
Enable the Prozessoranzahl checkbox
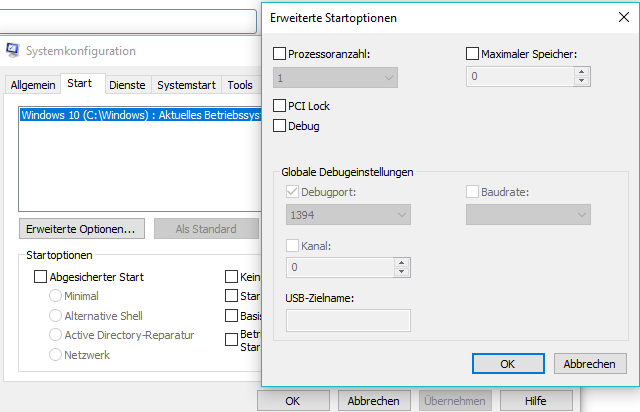[279, 53]
